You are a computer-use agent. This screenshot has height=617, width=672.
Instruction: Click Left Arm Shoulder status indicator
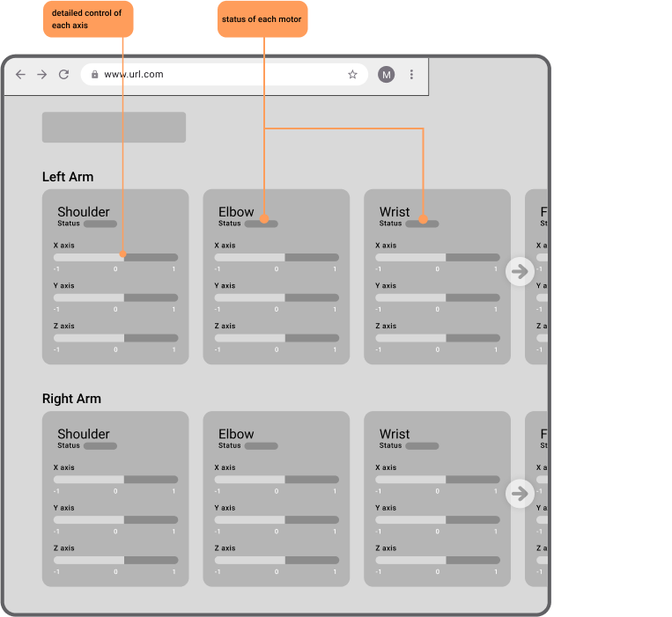click(100, 224)
